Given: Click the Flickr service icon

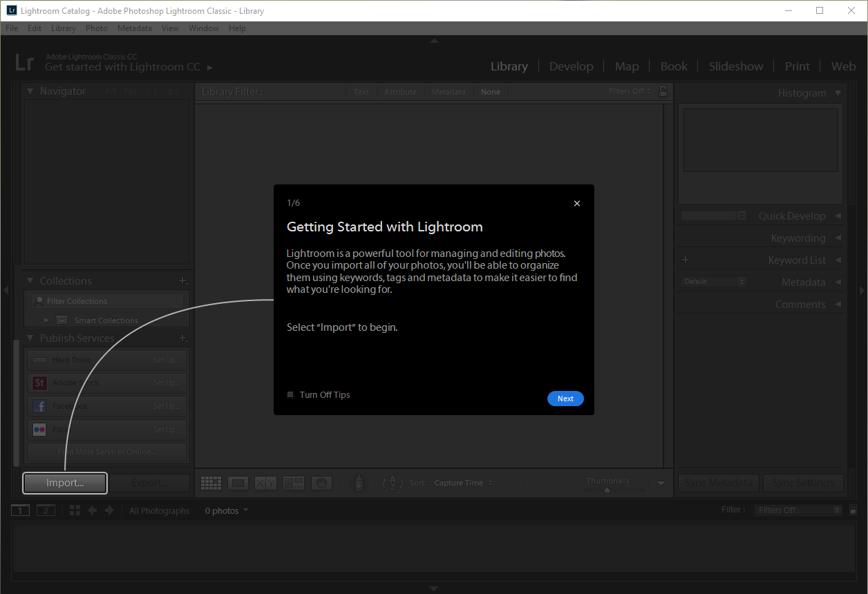Looking at the screenshot, I should (x=39, y=430).
